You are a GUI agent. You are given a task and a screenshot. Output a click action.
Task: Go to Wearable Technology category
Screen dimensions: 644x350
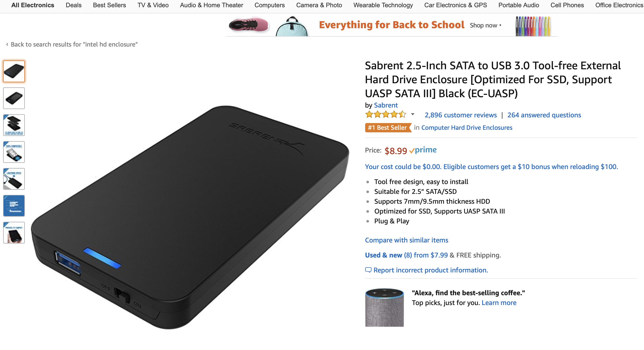383,5
